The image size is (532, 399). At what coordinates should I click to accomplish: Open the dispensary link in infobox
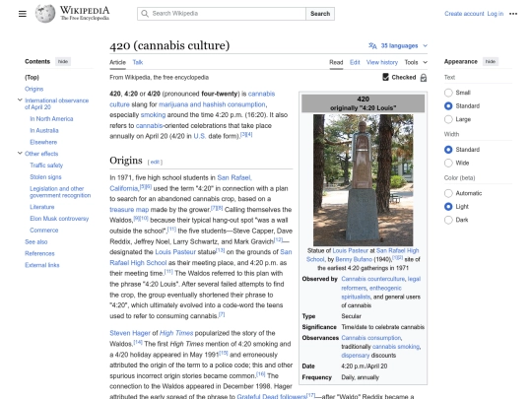click(x=356, y=356)
